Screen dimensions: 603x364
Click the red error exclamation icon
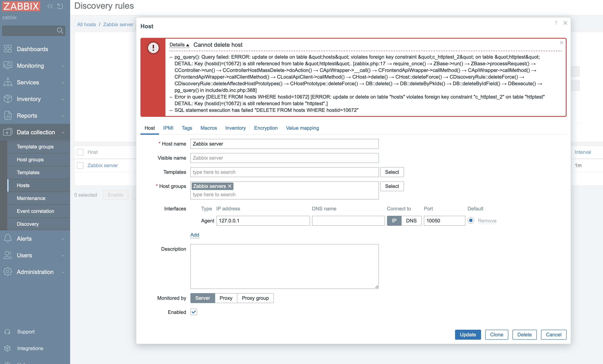click(153, 48)
